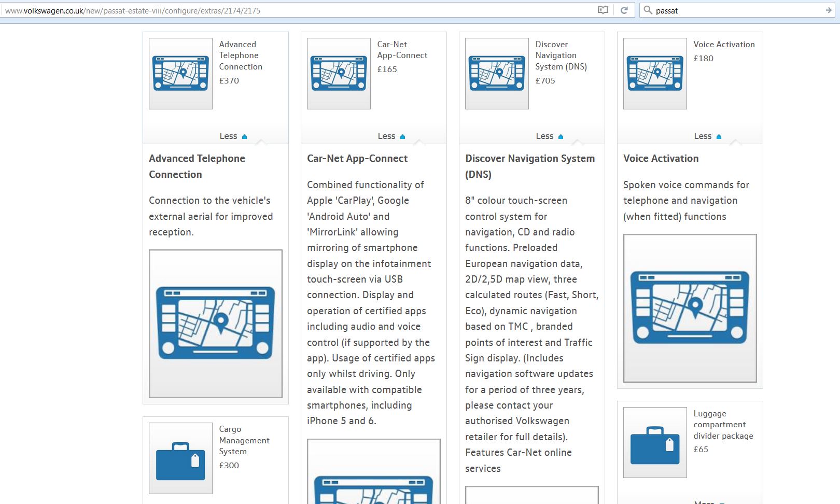840x504 pixels.
Task: Click the volkswagen.co.uk address bar URL
Action: (x=133, y=10)
